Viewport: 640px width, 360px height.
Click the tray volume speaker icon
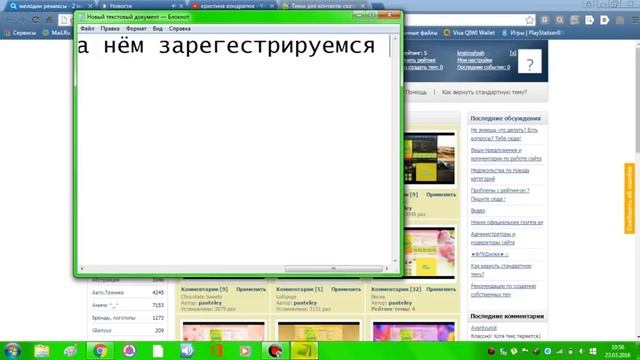(582, 351)
